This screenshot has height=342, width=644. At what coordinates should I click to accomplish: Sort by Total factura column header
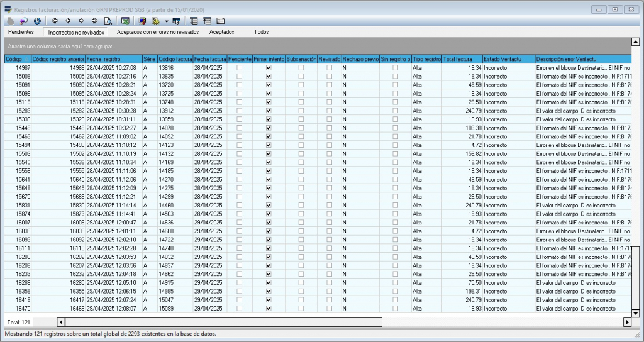coord(462,60)
